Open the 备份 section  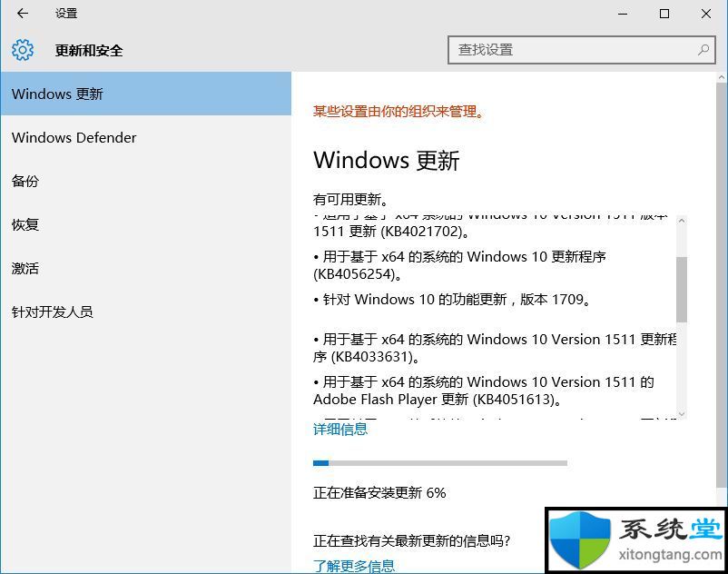coord(146,181)
